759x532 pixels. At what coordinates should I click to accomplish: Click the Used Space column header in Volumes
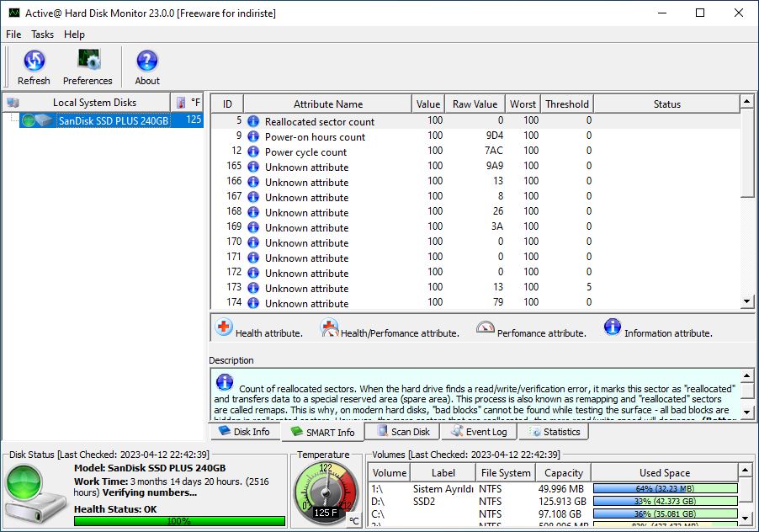pyautogui.click(x=665, y=473)
